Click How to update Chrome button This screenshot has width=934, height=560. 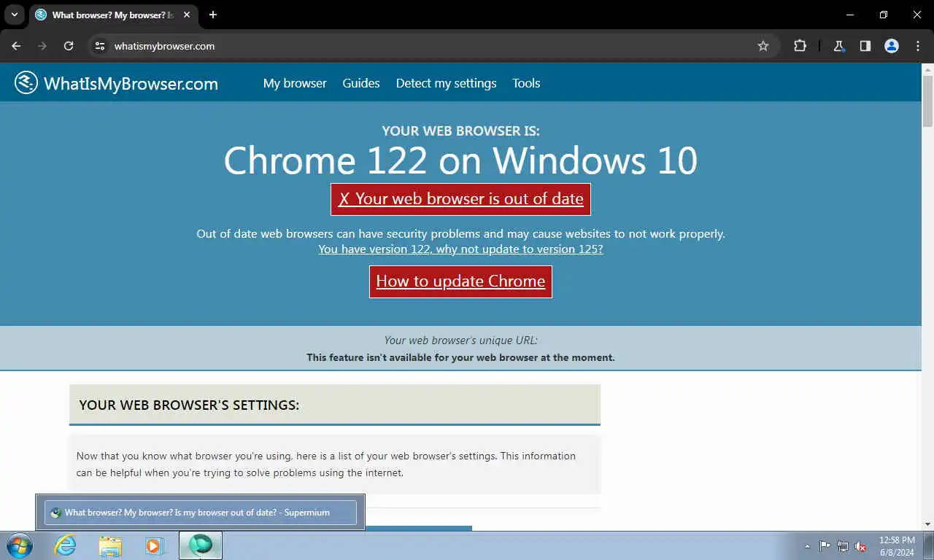pos(460,281)
